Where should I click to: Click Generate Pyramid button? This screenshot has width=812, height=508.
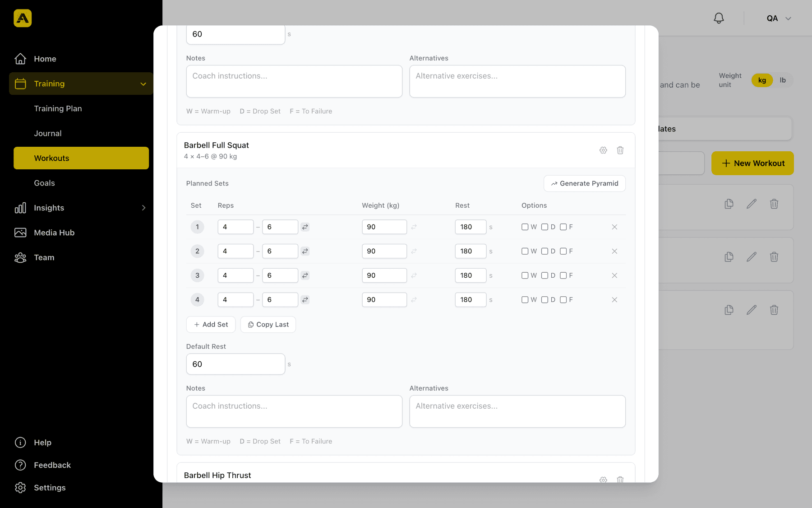tap(584, 183)
